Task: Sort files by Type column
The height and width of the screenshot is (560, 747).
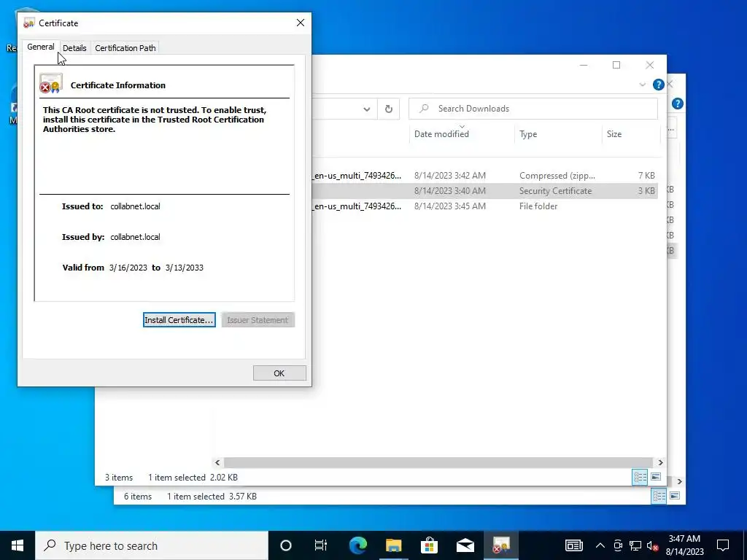Action: pos(528,134)
